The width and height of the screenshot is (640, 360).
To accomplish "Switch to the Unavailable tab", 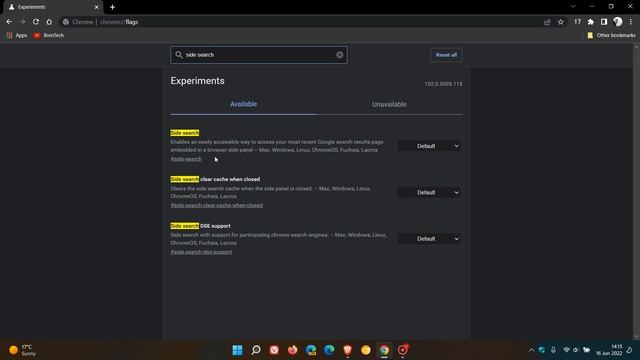I will 389,104.
